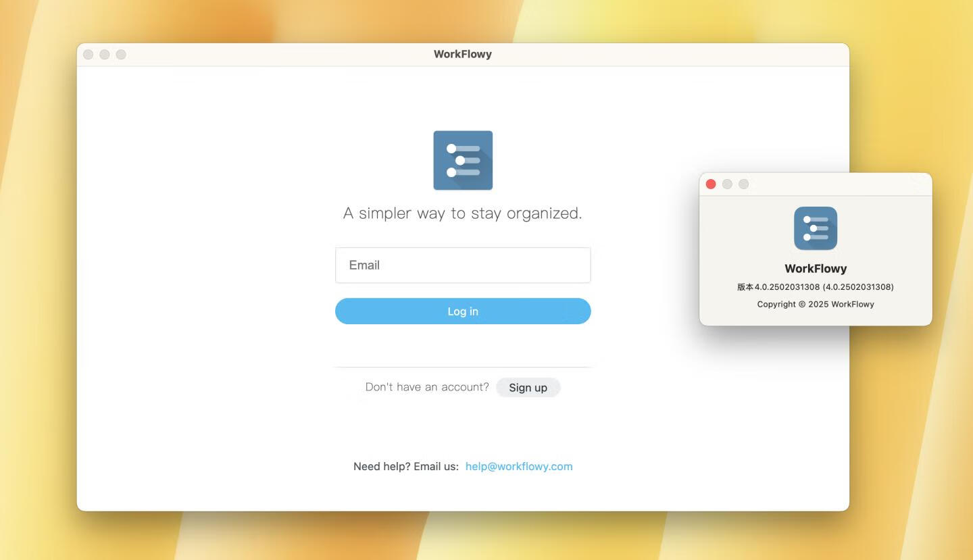Click "Don't have an account?" text
973x560 pixels.
point(427,387)
